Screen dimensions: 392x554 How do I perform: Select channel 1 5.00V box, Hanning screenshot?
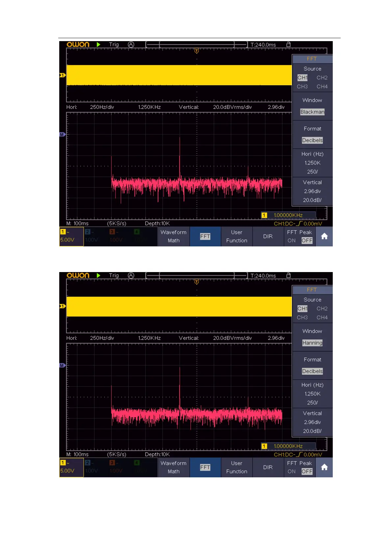[71, 467]
